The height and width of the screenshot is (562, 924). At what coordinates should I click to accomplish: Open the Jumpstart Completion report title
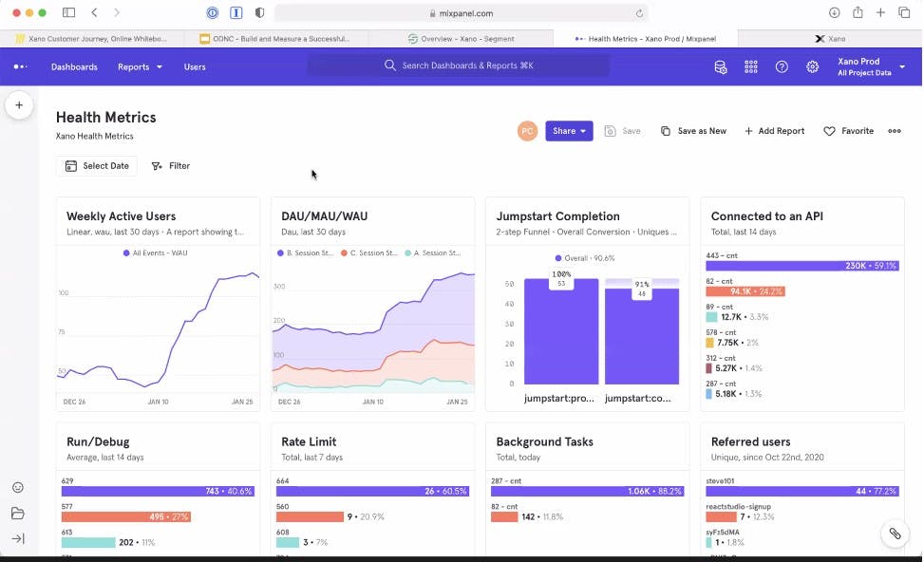[557, 216]
